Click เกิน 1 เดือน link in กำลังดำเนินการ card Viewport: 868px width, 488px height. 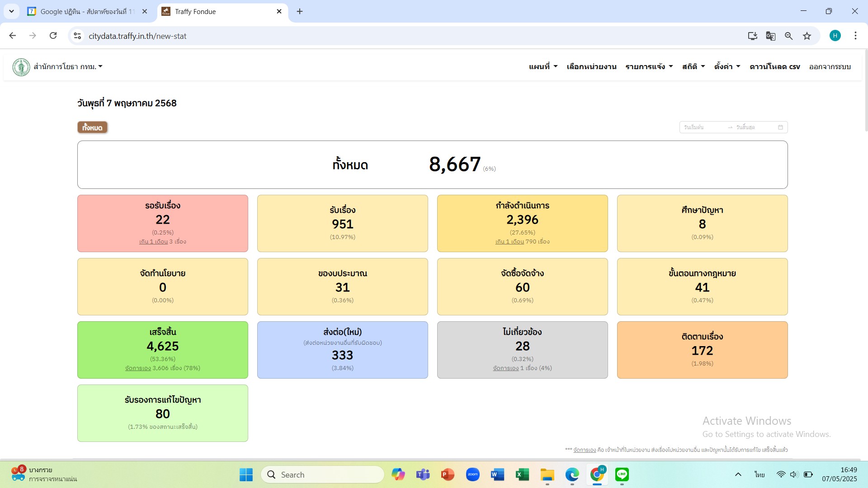point(509,242)
